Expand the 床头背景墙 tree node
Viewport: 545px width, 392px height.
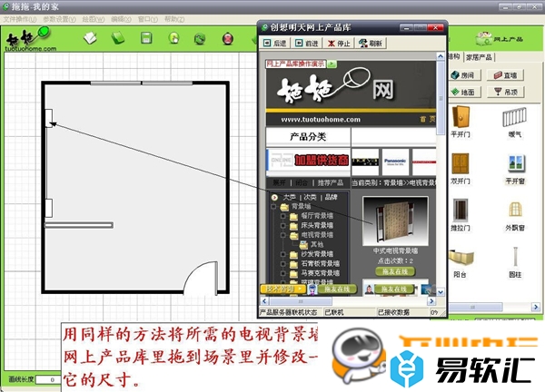(282, 226)
